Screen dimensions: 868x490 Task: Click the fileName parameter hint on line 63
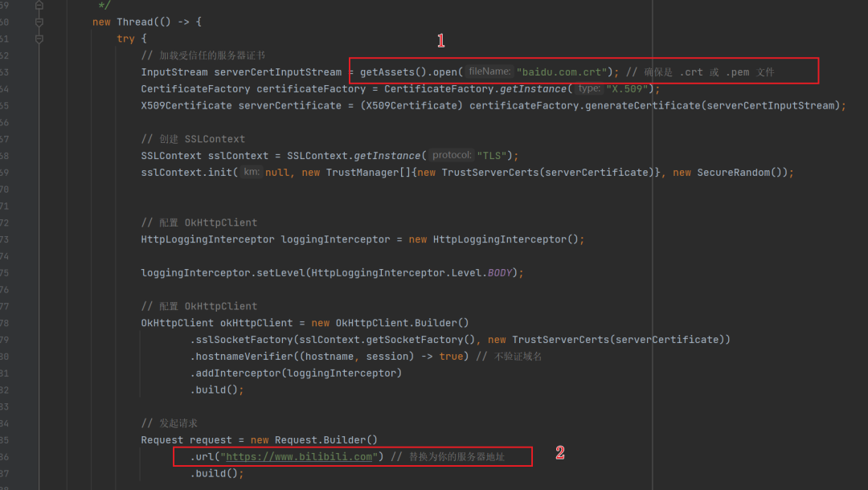point(489,71)
